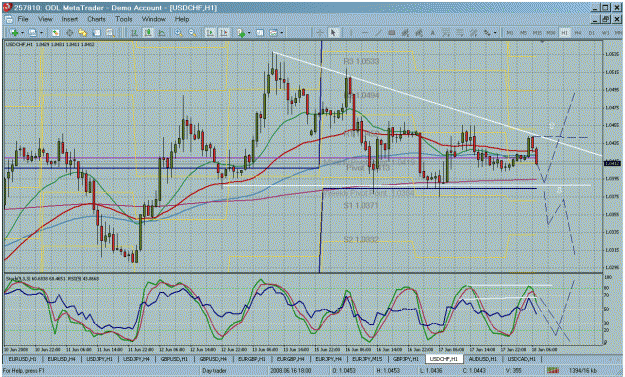The image size is (625, 377).
Task: Set timeframe to W1
Action: [x=606, y=33]
